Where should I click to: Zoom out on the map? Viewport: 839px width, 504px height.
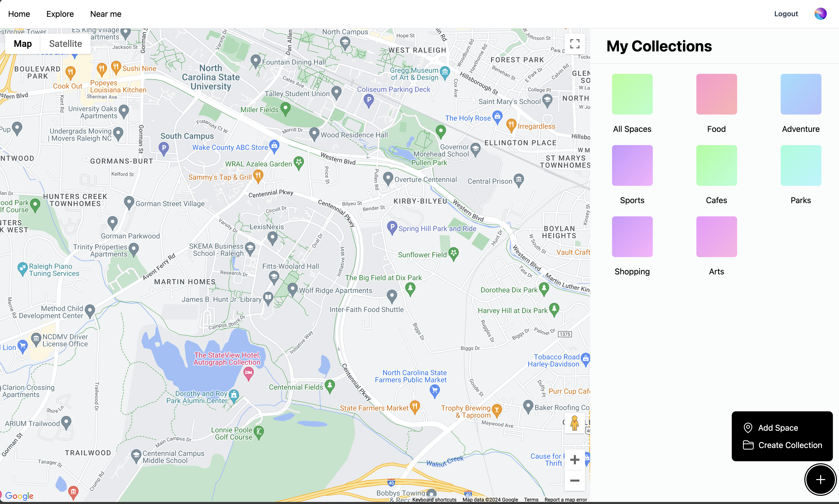click(x=575, y=480)
